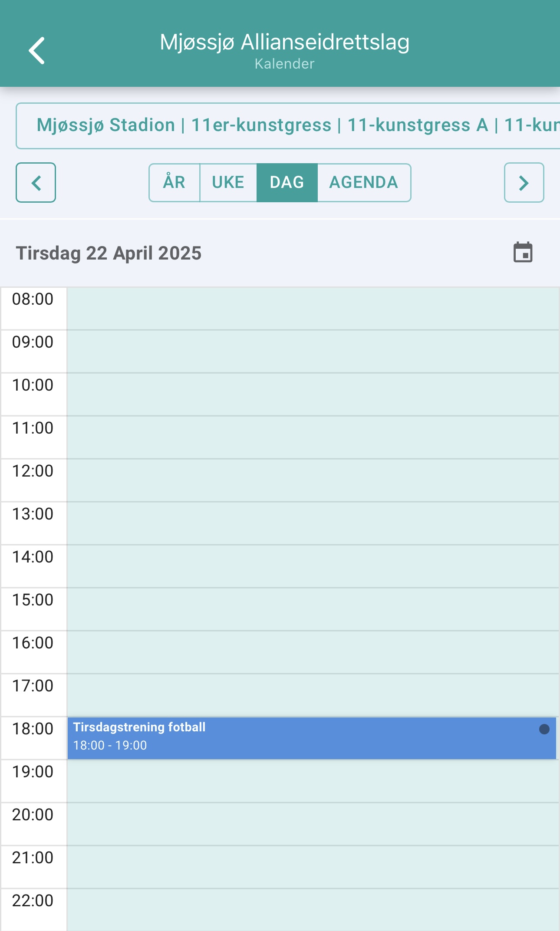Select the 08:00 time slot
The width and height of the screenshot is (560, 931).
pos(313,308)
